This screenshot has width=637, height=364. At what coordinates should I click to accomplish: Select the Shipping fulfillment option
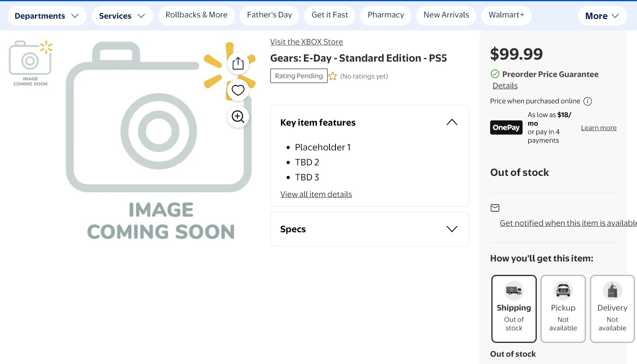pyautogui.click(x=514, y=309)
